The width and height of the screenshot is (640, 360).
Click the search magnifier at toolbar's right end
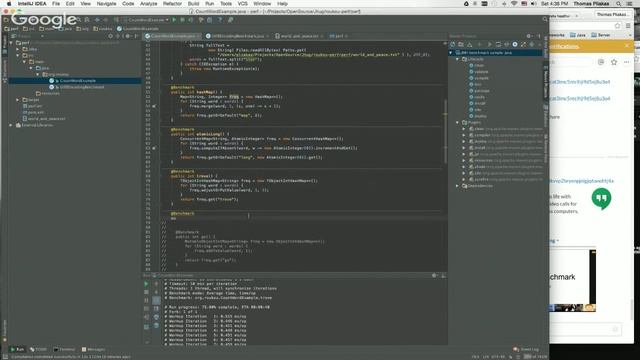(x=544, y=20)
